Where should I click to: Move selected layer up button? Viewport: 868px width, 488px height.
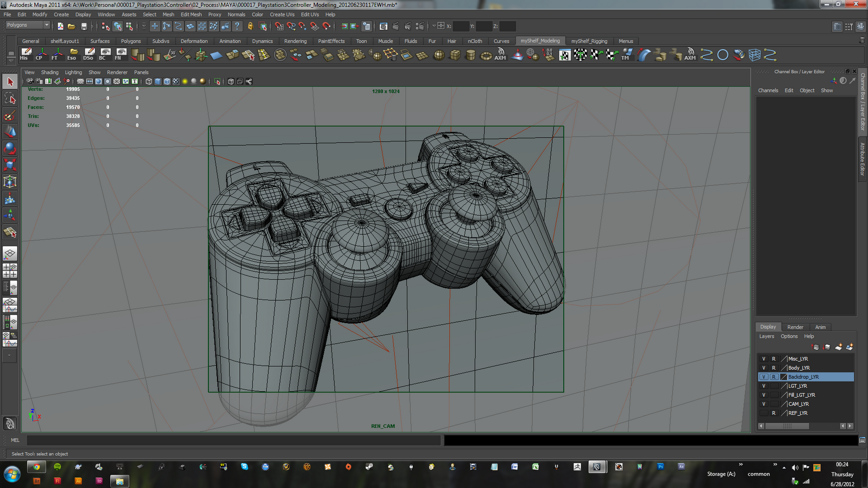816,347
